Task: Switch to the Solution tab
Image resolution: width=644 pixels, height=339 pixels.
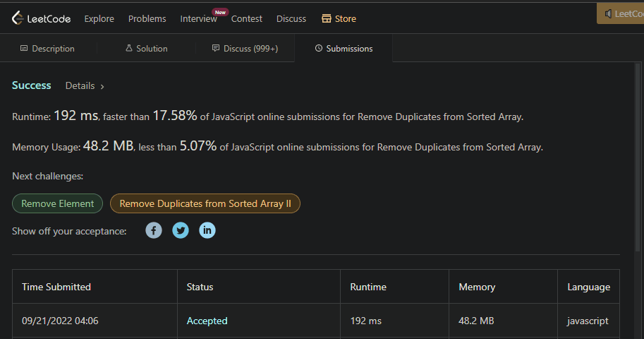Action: [147, 49]
